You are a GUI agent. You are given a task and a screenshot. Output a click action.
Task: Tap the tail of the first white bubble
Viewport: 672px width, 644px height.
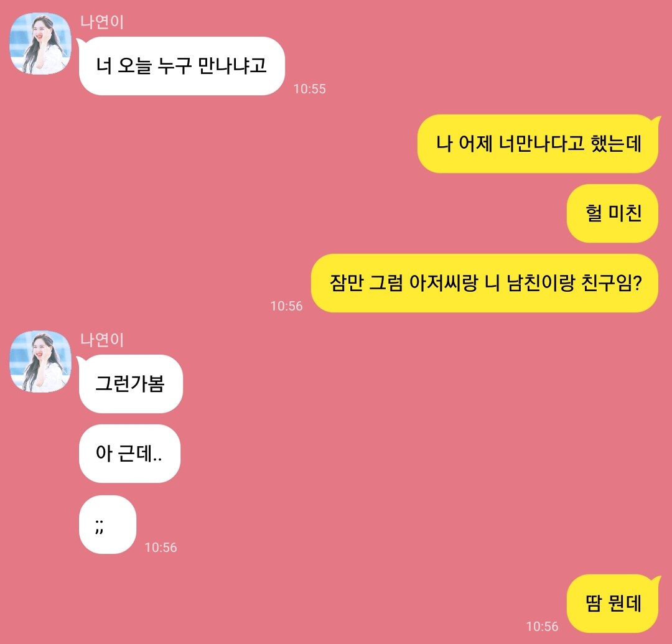(81, 43)
